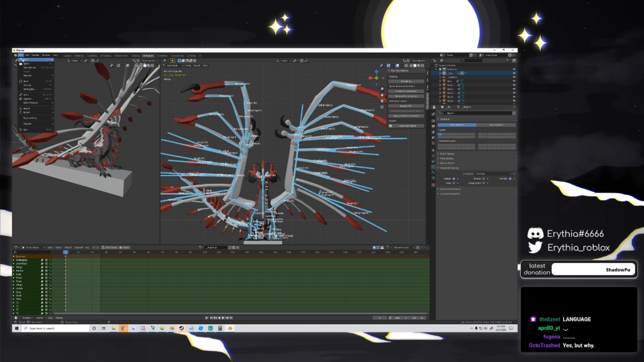Click the Rebuild rig button

[x=406, y=81]
